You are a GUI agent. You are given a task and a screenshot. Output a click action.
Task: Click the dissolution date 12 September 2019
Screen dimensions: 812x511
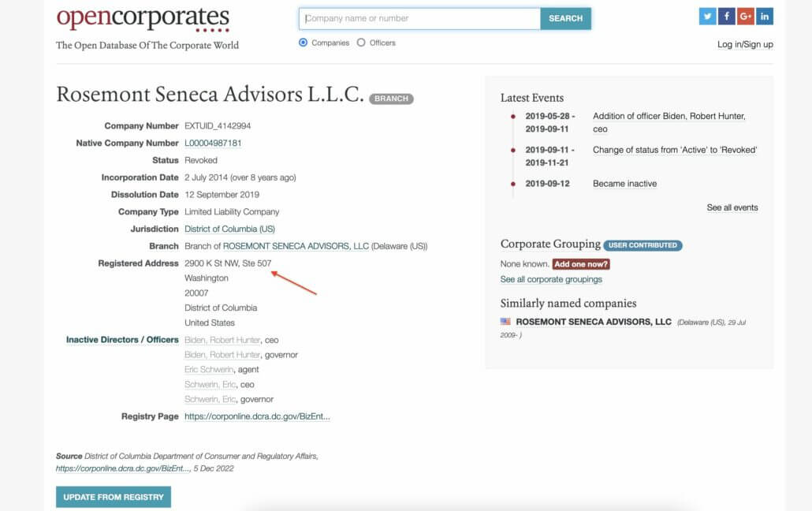(222, 194)
